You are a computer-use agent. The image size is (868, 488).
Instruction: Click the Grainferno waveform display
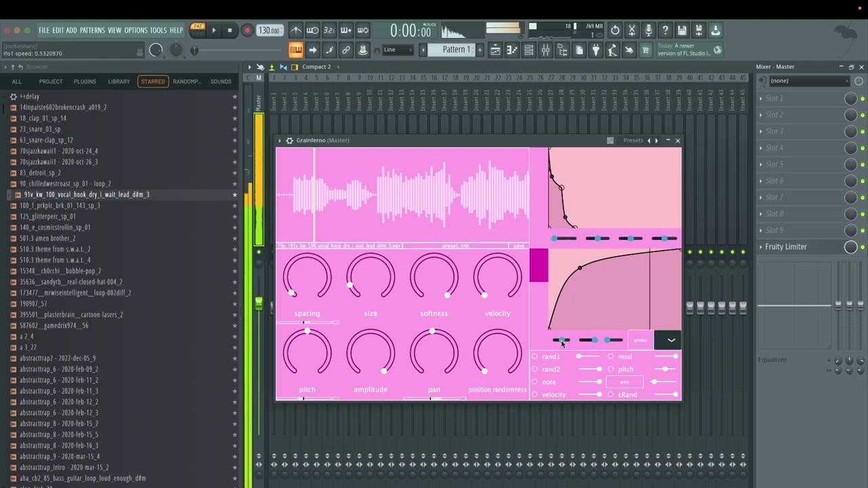[x=403, y=195]
